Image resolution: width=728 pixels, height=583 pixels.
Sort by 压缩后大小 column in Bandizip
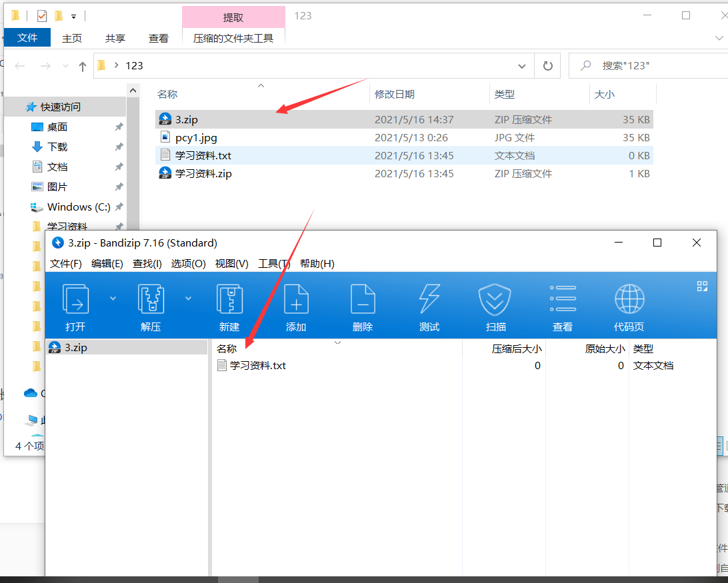[x=517, y=348]
